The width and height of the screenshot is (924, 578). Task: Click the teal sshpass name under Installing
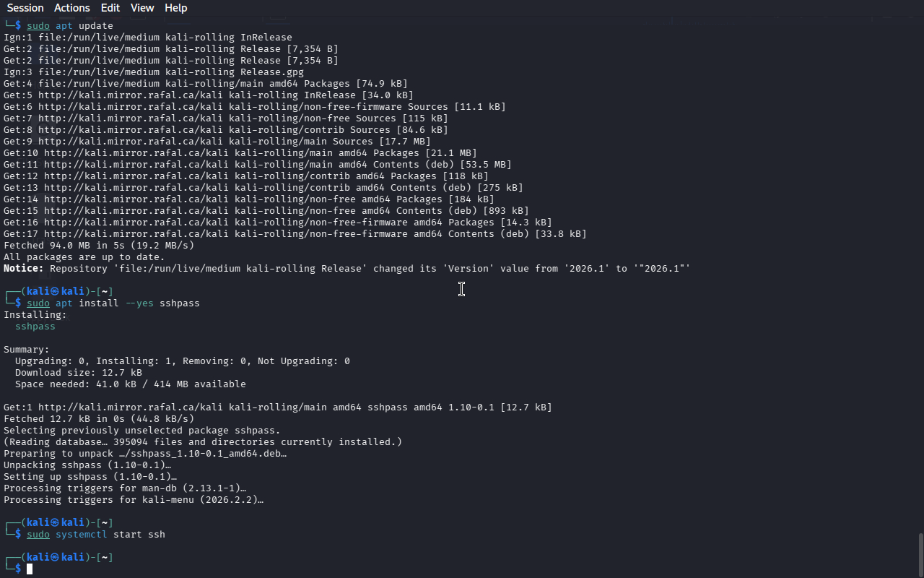(x=35, y=327)
